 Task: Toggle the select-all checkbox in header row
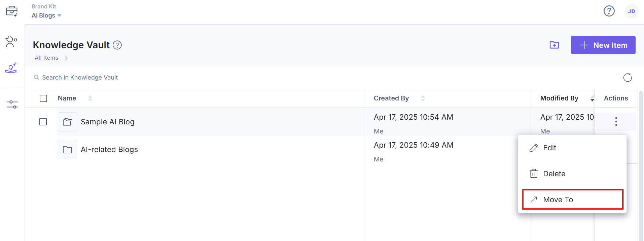[x=43, y=98]
